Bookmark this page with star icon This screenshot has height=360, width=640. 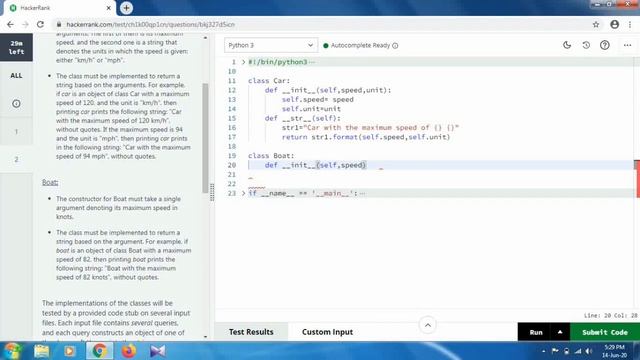click(x=596, y=24)
